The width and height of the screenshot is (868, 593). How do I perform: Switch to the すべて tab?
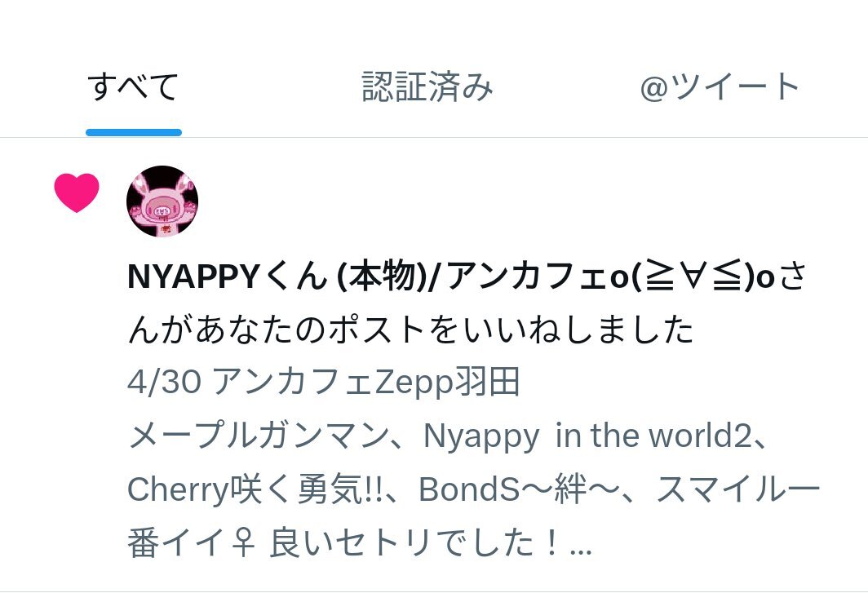click(x=133, y=87)
